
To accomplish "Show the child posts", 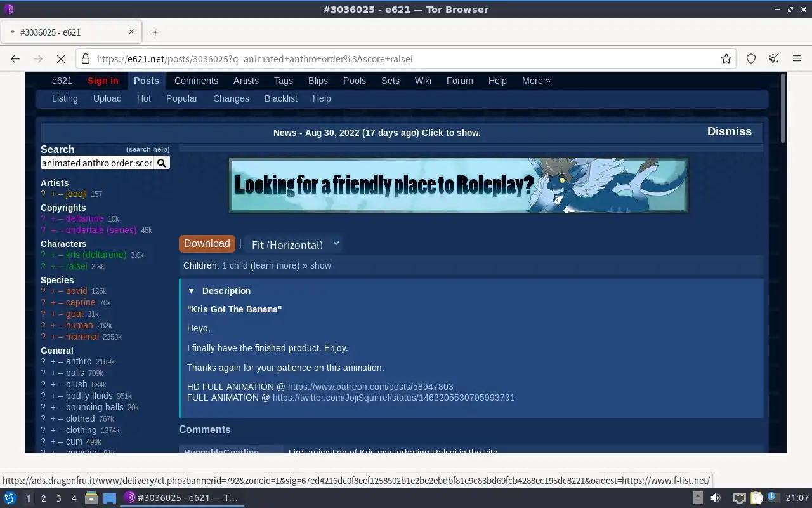I will (320, 265).
